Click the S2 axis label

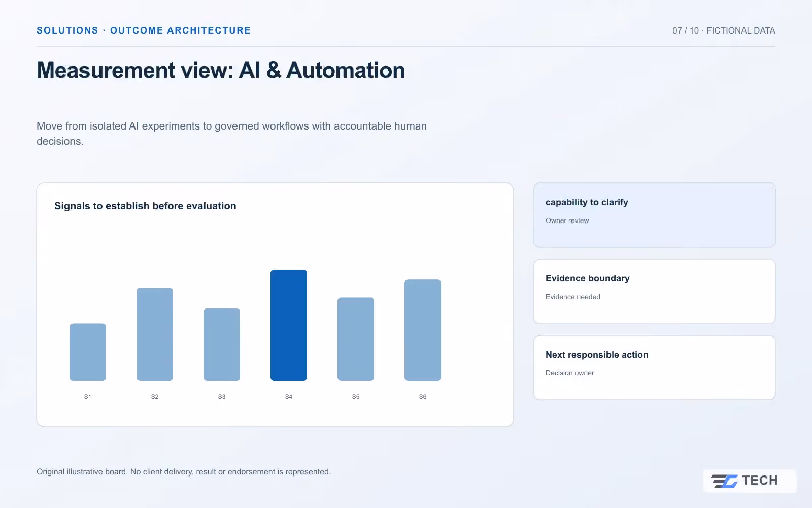[155, 397]
